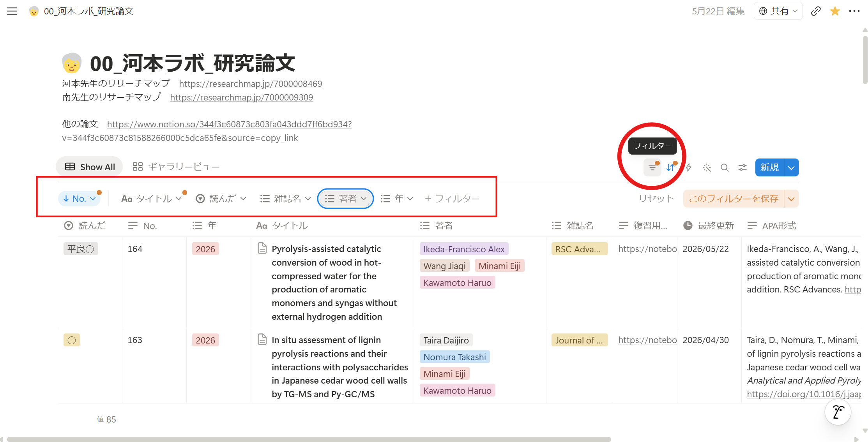Open the sidebar hamburger menu
The image size is (868, 442).
(12, 11)
